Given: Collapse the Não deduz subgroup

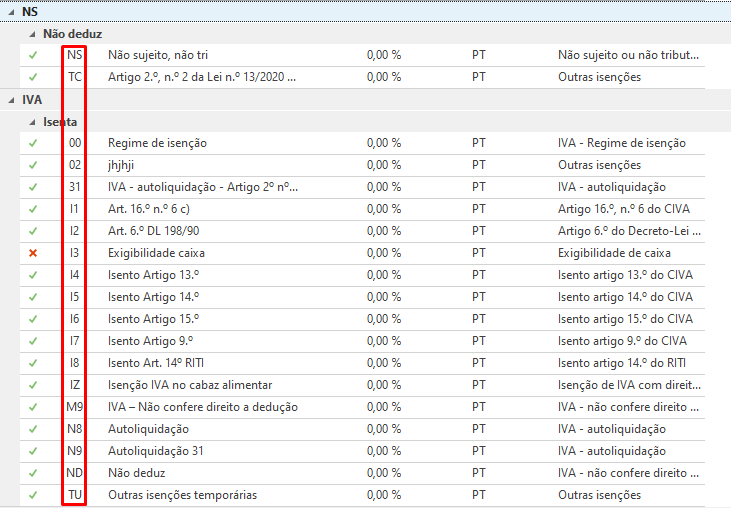Looking at the screenshot, I should tap(32, 34).
